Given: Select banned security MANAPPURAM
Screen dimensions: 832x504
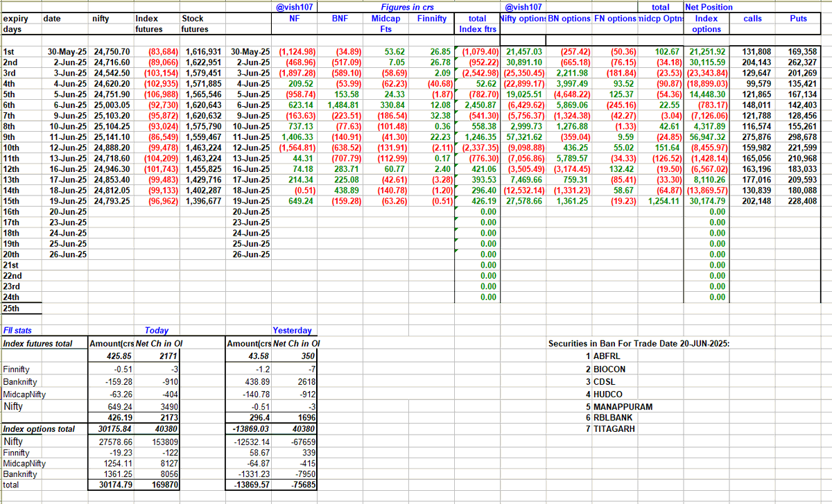Looking at the screenshot, I should click(x=623, y=406).
